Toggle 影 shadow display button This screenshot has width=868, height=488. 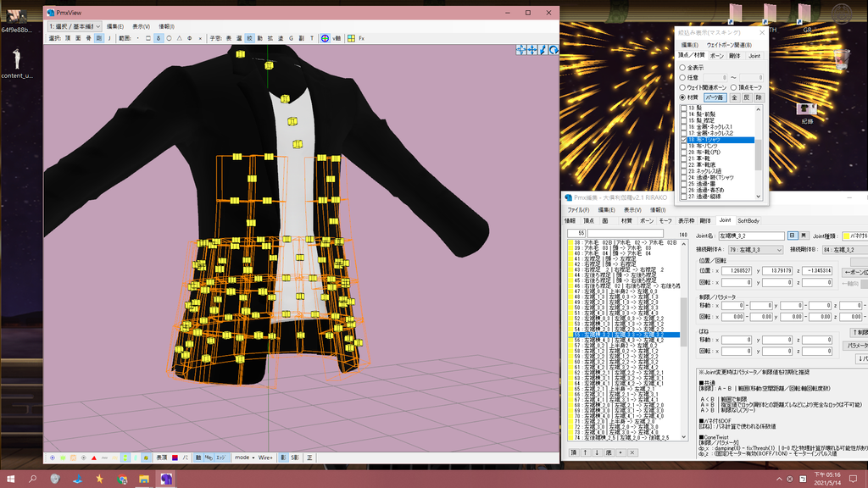coord(283,457)
